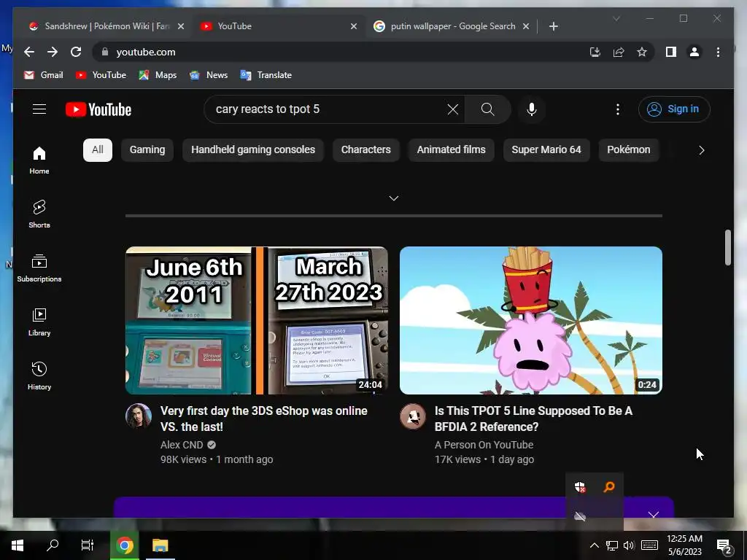The image size is (747, 560).
Task: Open a new browser tab
Action: (553, 26)
